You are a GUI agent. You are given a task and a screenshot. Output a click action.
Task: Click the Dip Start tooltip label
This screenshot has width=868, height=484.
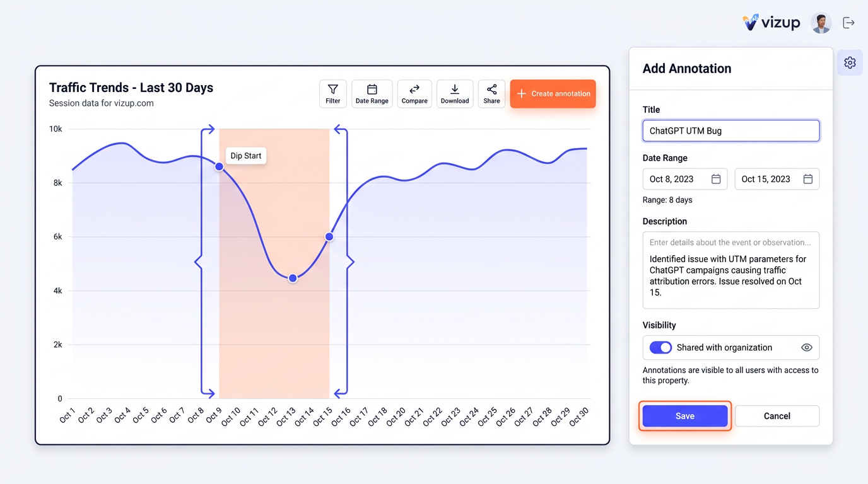[x=246, y=156]
